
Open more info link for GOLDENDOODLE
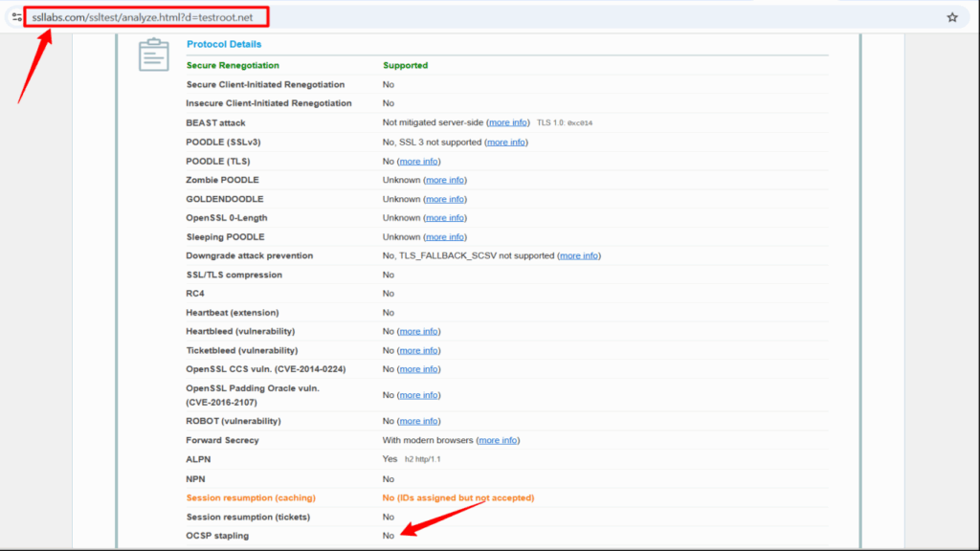444,199
